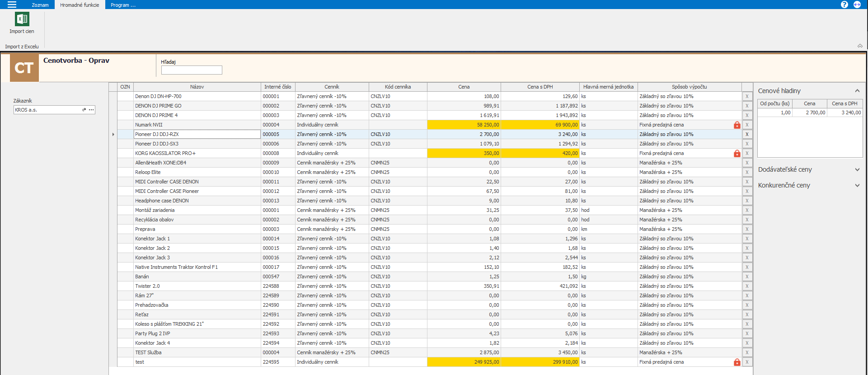868x375 pixels.
Task: Select the Recyklácia obalov name cell
Action: click(x=197, y=220)
